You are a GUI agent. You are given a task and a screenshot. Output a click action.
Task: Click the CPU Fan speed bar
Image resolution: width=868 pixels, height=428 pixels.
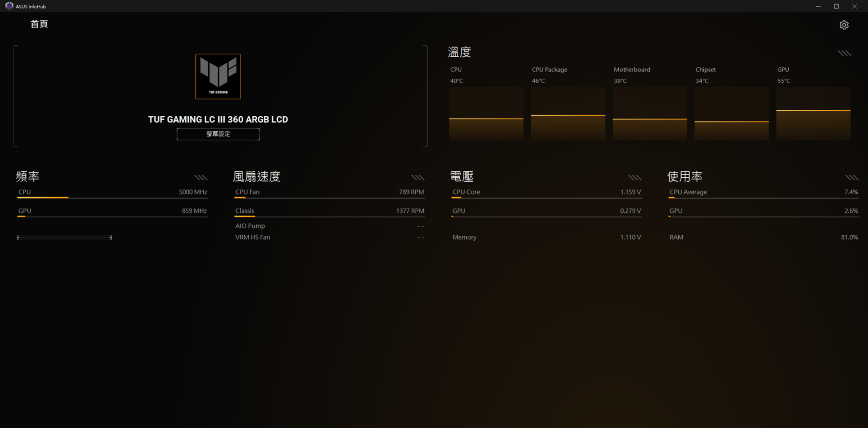click(330, 197)
